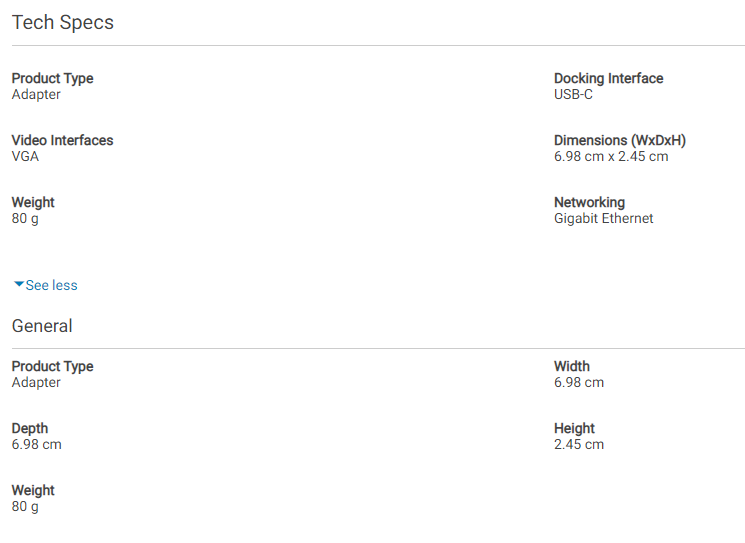This screenshot has width=745, height=543.
Task: Click Weight label under Tech Specs
Action: [33, 202]
